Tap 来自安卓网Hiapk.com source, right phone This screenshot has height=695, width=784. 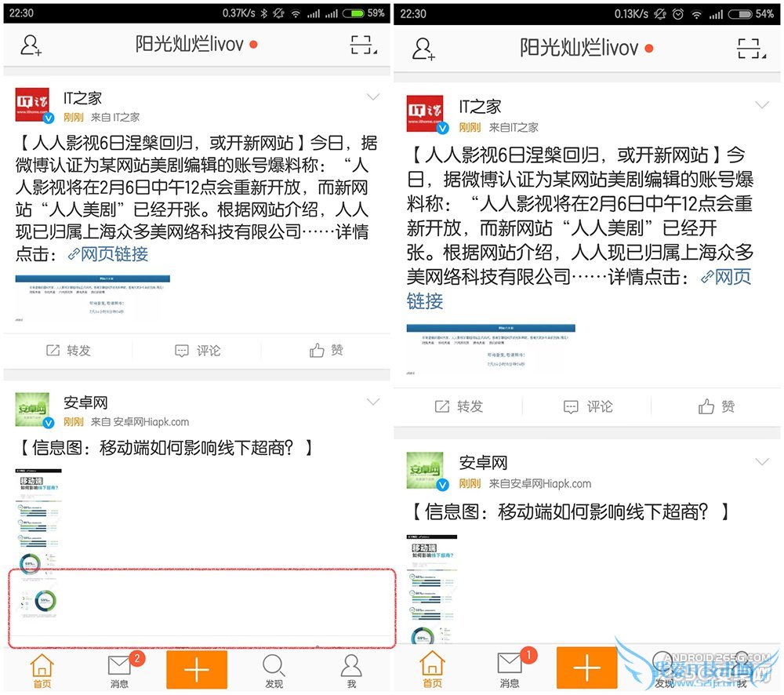click(540, 483)
